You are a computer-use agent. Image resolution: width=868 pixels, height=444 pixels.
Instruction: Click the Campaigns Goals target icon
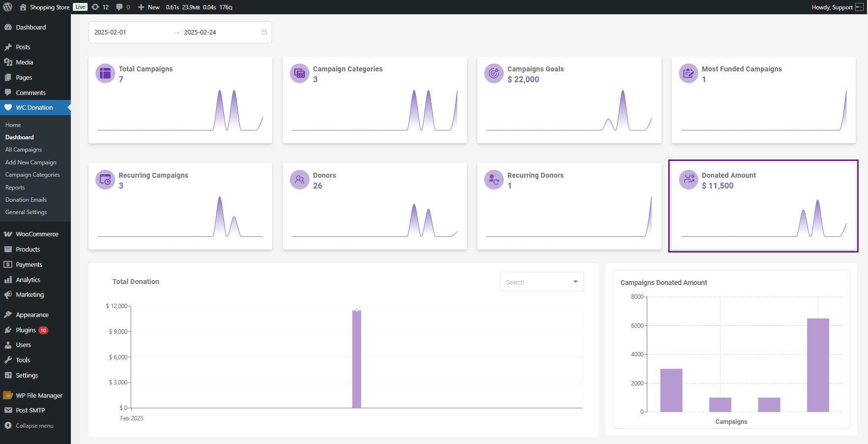pyautogui.click(x=494, y=73)
